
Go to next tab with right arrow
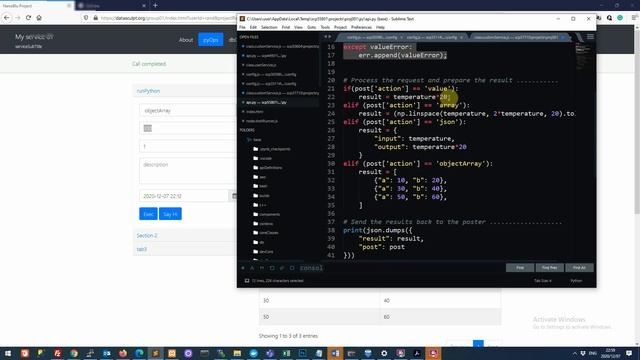pos(329,37)
